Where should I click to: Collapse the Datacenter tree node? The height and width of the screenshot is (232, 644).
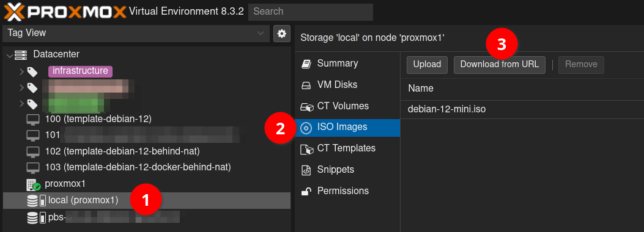(9, 54)
